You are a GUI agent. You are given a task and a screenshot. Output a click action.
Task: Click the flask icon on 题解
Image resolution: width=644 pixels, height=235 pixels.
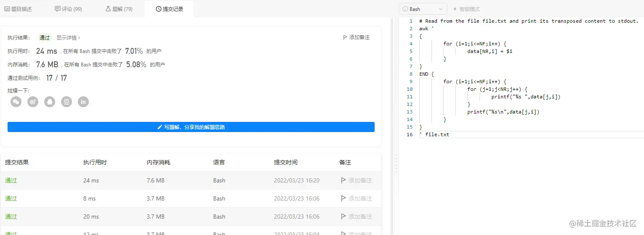pos(108,9)
